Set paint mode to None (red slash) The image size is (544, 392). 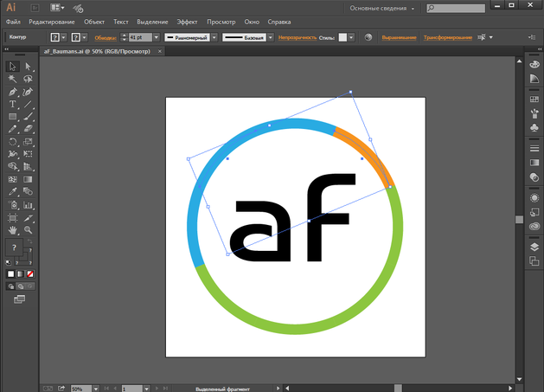[30, 274]
